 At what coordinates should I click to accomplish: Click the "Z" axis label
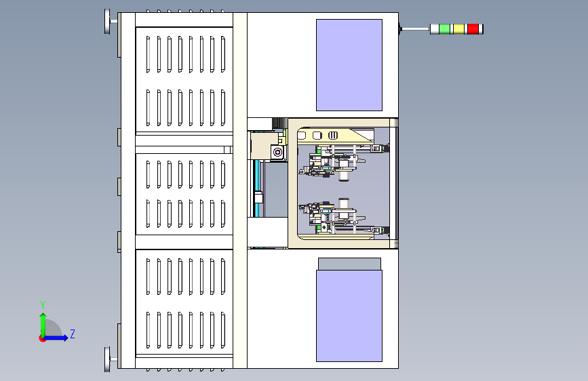pyautogui.click(x=73, y=334)
